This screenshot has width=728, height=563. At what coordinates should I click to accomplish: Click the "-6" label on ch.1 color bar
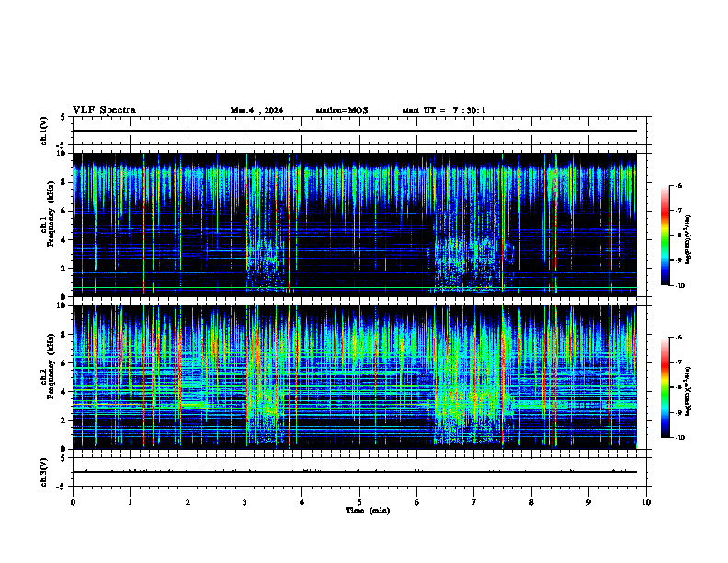tap(678, 185)
